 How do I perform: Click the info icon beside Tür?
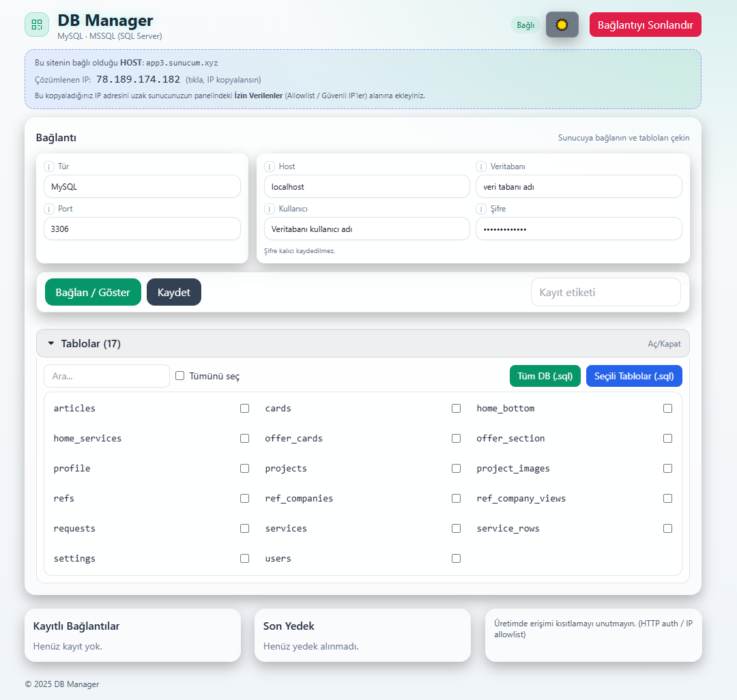(x=49, y=166)
